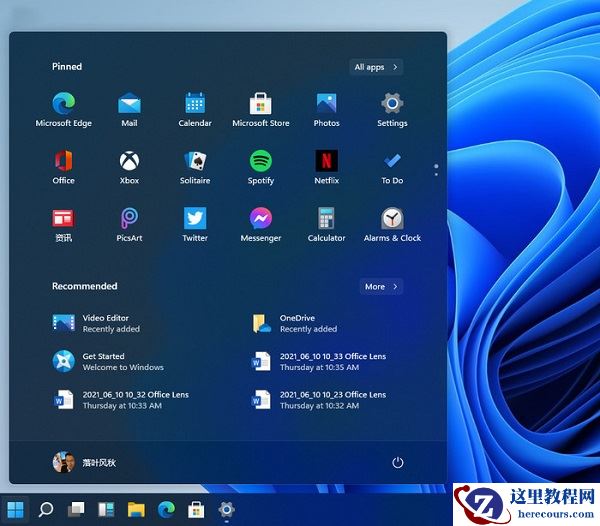Show More recommended items

381,287
